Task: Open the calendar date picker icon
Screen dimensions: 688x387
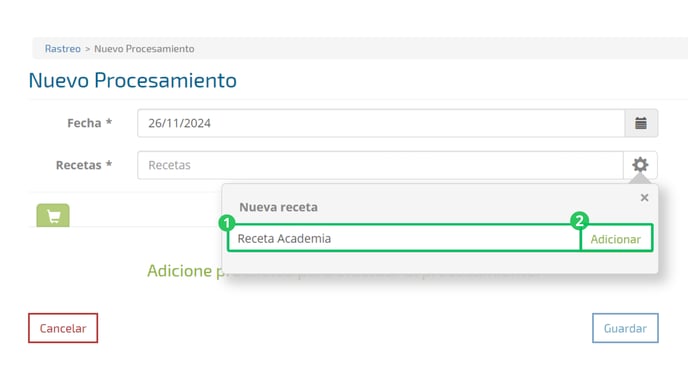Action: pos(641,123)
